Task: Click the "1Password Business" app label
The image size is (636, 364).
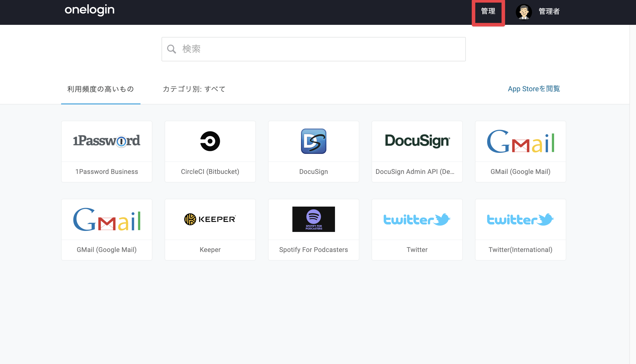Action: [107, 172]
